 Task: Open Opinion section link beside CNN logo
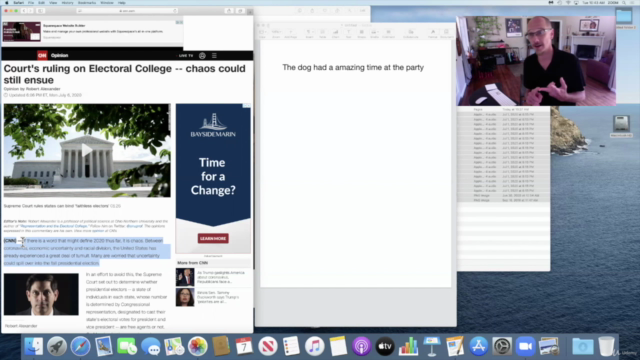[x=60, y=55]
